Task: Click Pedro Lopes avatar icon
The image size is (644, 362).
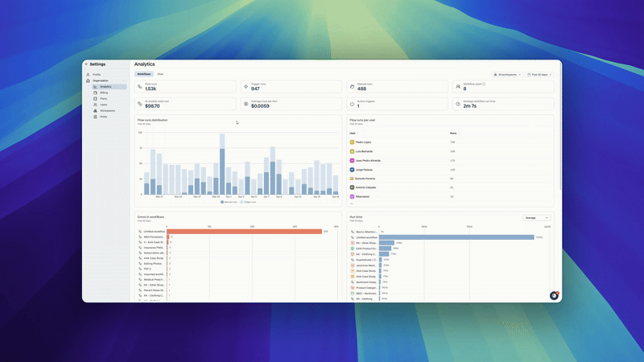Action: pos(352,142)
